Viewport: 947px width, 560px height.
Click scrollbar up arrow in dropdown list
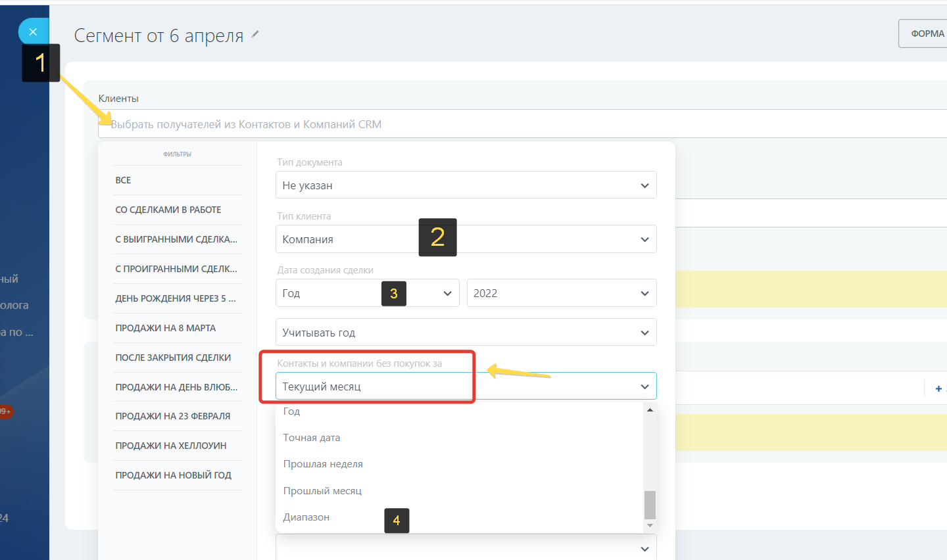pyautogui.click(x=650, y=410)
